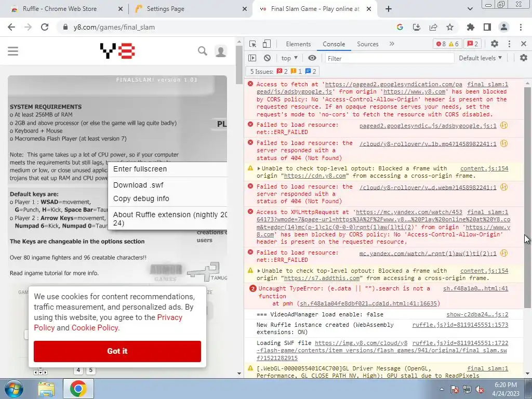Open Chrome's three-dot menu

click(x=521, y=27)
